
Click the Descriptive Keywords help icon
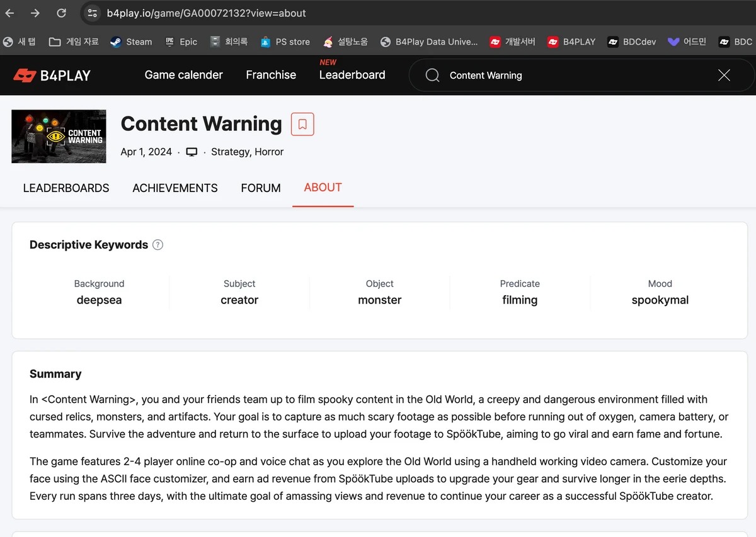[x=158, y=245]
